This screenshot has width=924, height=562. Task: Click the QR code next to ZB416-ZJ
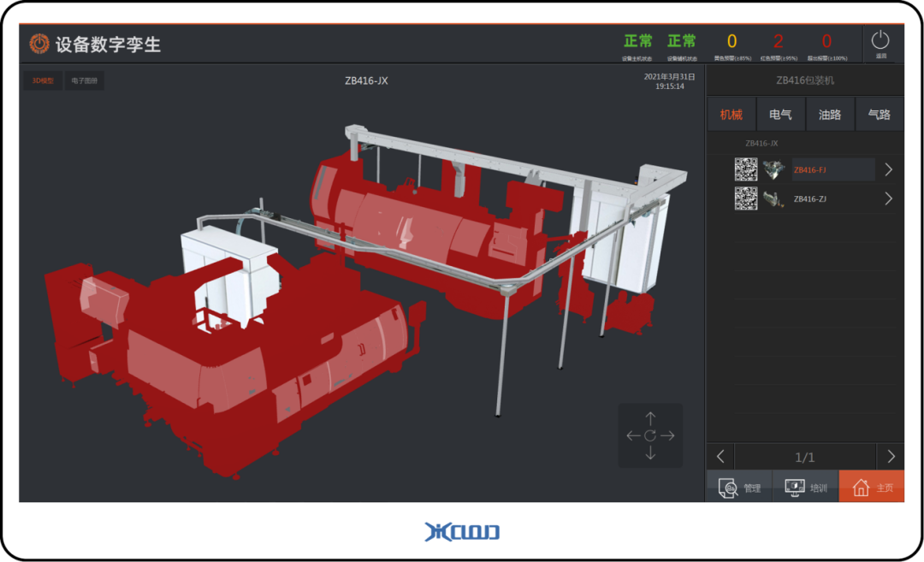746,198
